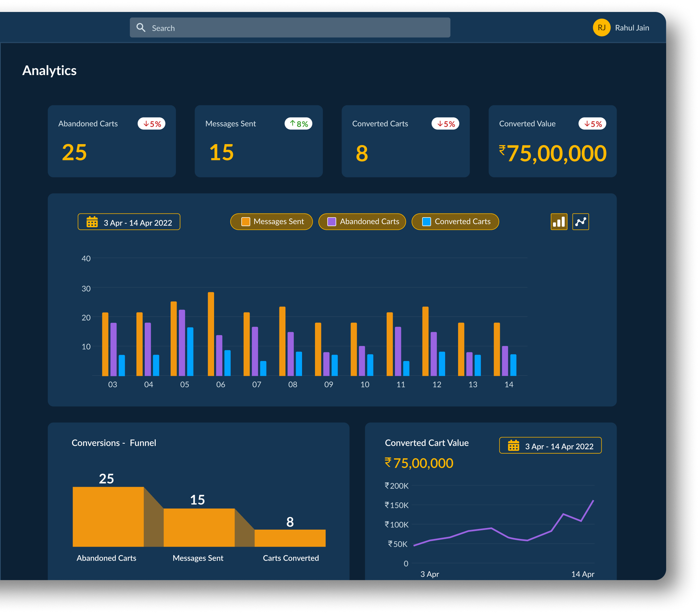Viewport: 700px width, 614px height.
Task: Click the Abandoned Carts down 5% badge
Action: 151,124
